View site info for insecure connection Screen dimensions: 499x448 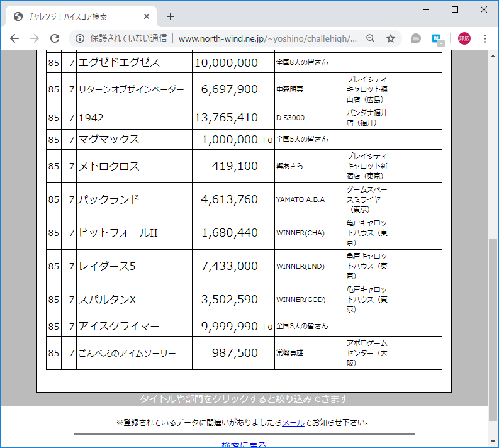click(x=80, y=38)
